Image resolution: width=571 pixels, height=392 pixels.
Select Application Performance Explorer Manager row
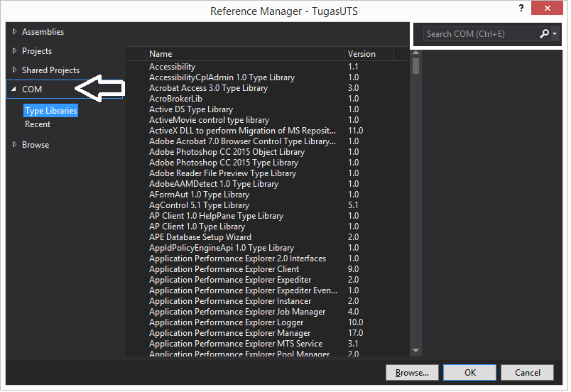pos(268,333)
